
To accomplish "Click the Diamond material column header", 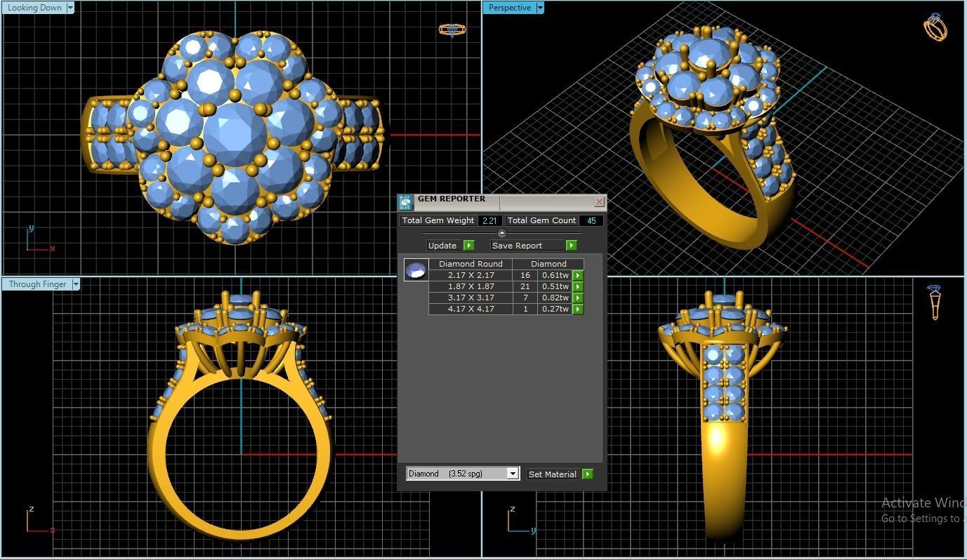I will coord(548,264).
